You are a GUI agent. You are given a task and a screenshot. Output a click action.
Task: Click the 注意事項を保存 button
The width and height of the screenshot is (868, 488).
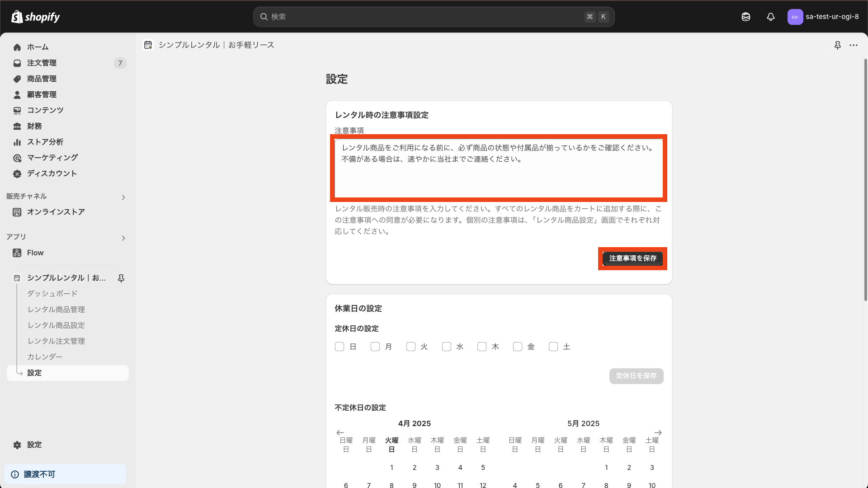point(632,258)
